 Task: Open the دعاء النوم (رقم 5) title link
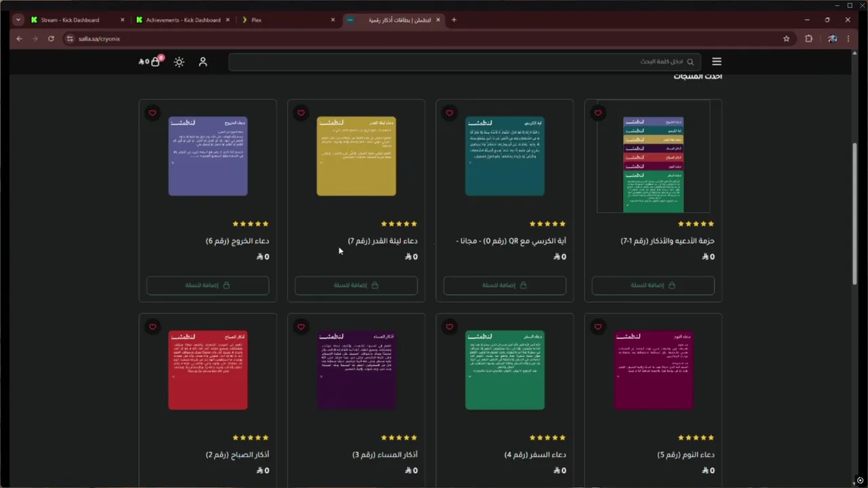686,455
